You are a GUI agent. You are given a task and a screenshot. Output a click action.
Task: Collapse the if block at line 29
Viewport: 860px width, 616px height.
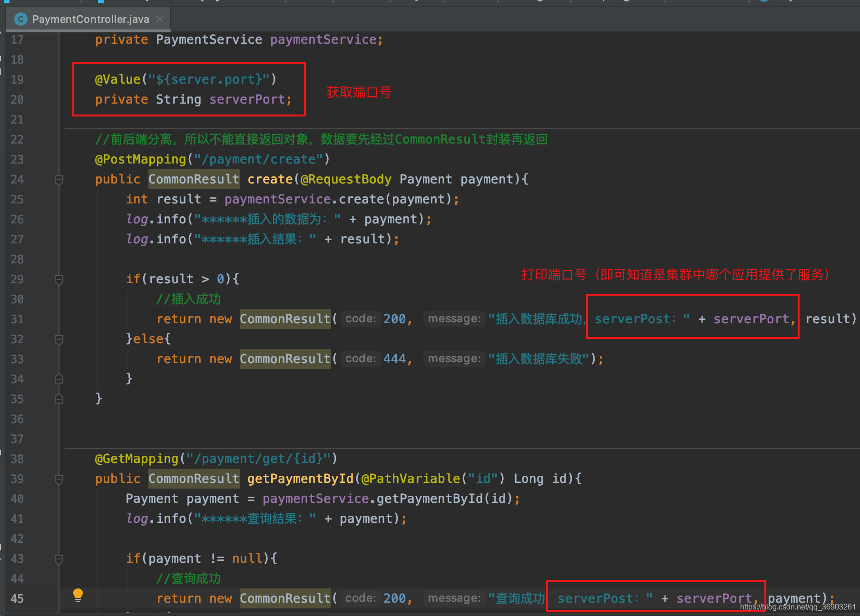click(x=59, y=279)
